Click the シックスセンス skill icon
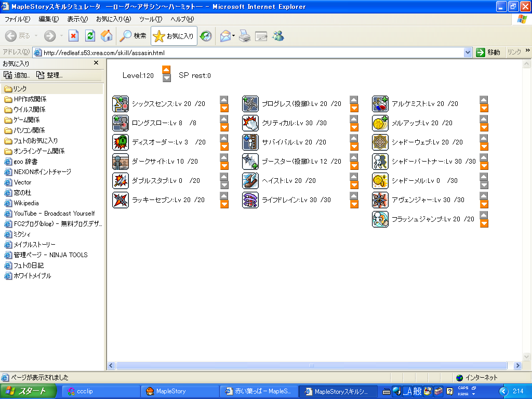532x399 pixels. [121, 104]
